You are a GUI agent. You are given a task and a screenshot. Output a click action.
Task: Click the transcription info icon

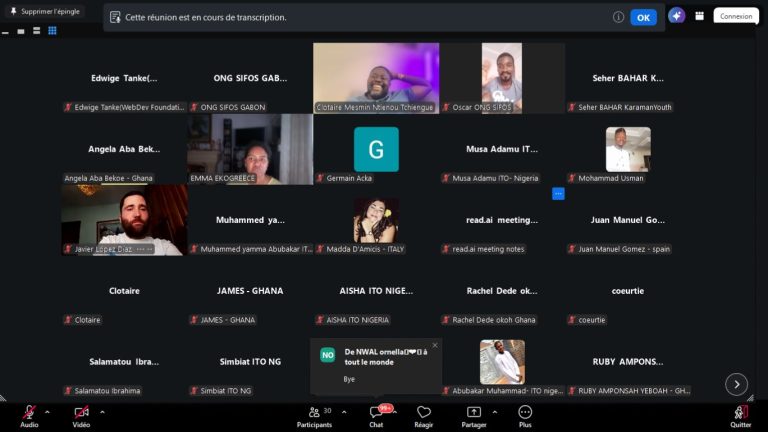[x=618, y=17]
